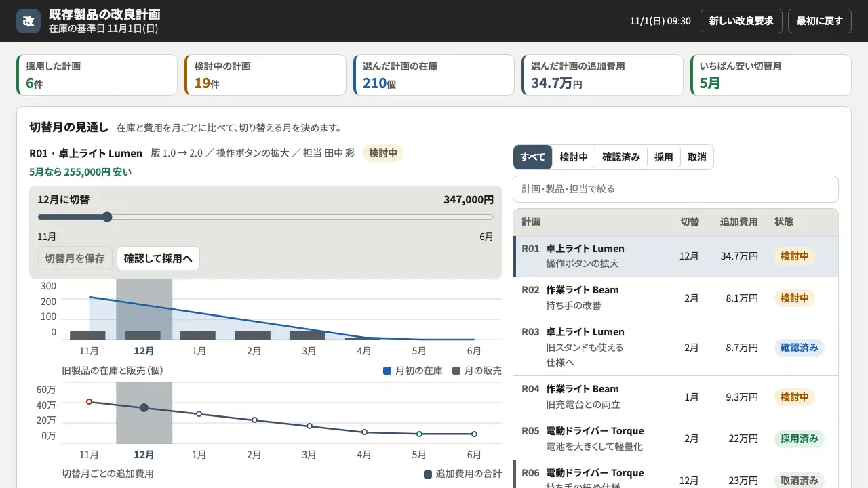
Task: Click the 採用済み badge on row R05
Action: [x=800, y=439]
